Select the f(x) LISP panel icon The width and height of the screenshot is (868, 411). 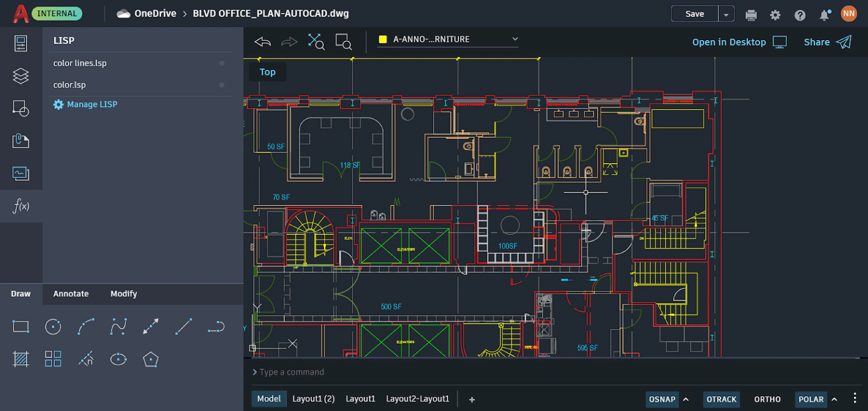[x=21, y=206]
